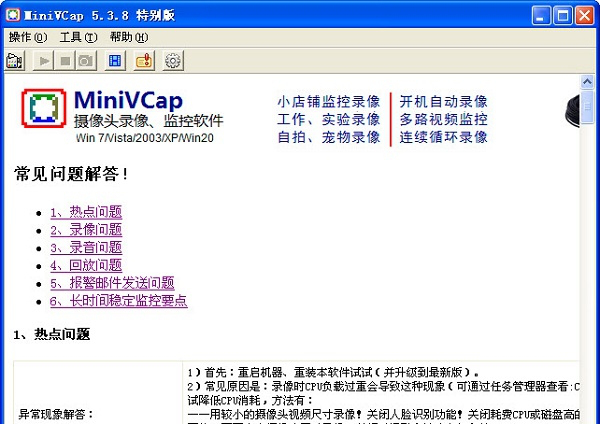The image size is (600, 440).
Task: Open settings with the gear icon
Action: pyautogui.click(x=173, y=61)
